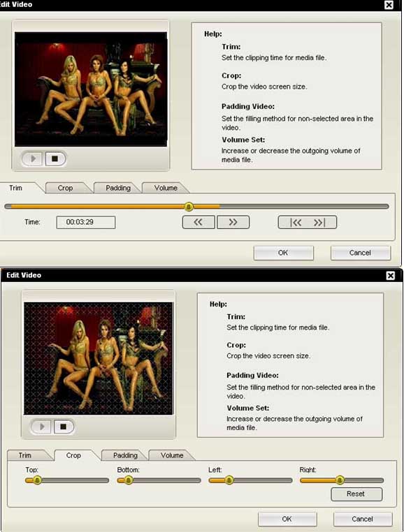Stop playback in the lower Edit Video window

tap(63, 427)
